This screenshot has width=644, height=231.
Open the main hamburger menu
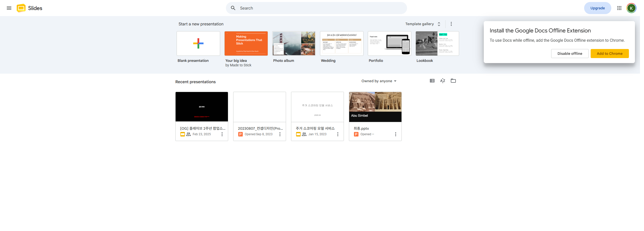click(x=9, y=8)
